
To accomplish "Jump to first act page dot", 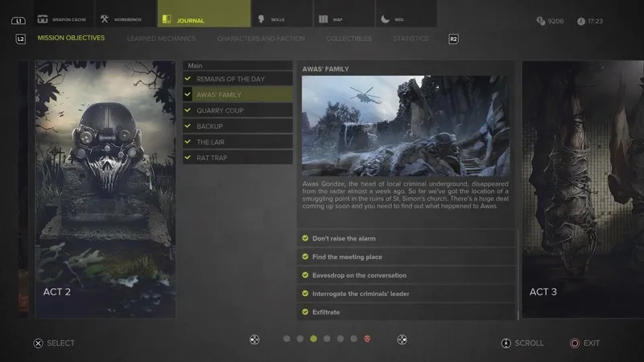I will pos(287,339).
